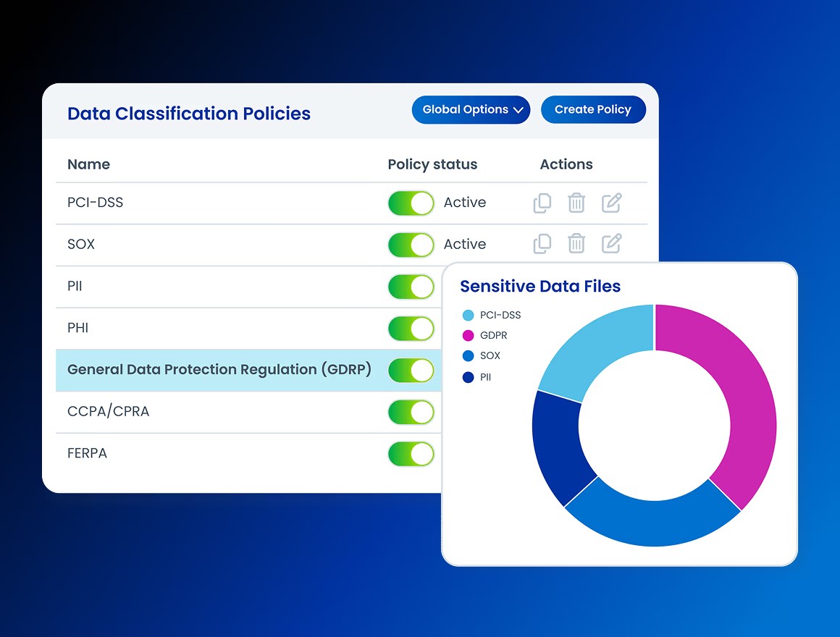Click the copy icon for PCI-DSS policy
The height and width of the screenshot is (637, 840).
pyautogui.click(x=542, y=203)
